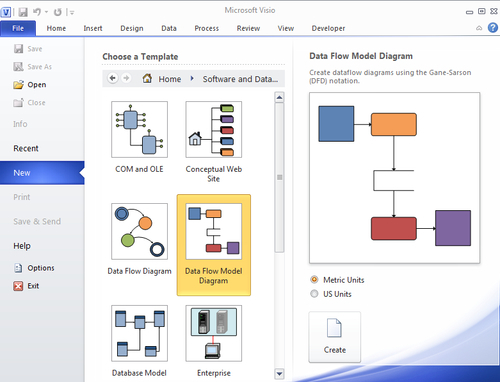This screenshot has height=382, width=500.
Task: Minimize the ribbon with the caret icon
Action: (479, 28)
